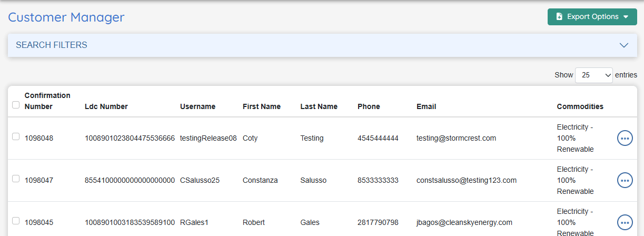This screenshot has width=644, height=236.
Task: Sort table by Username column
Action: pos(197,106)
